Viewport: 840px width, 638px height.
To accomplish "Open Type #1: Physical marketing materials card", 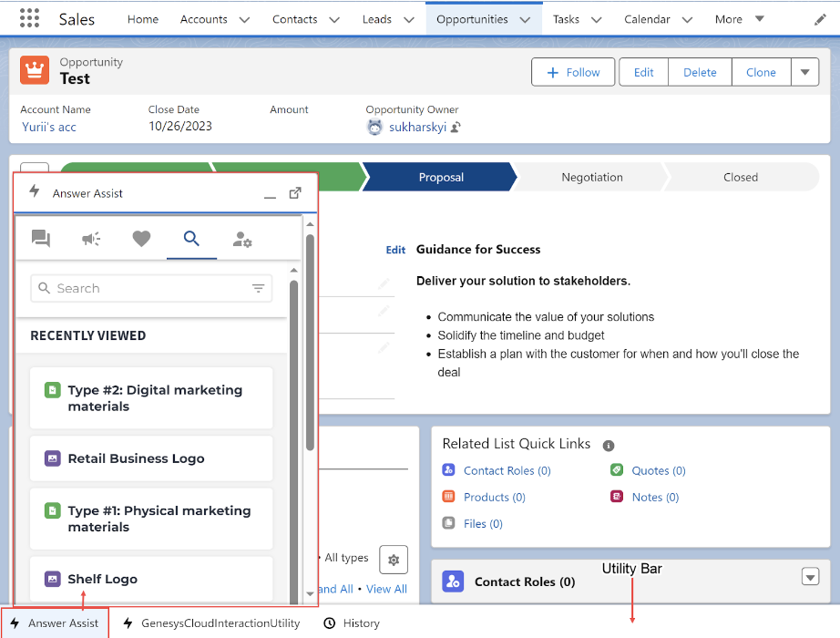I will pos(151,519).
